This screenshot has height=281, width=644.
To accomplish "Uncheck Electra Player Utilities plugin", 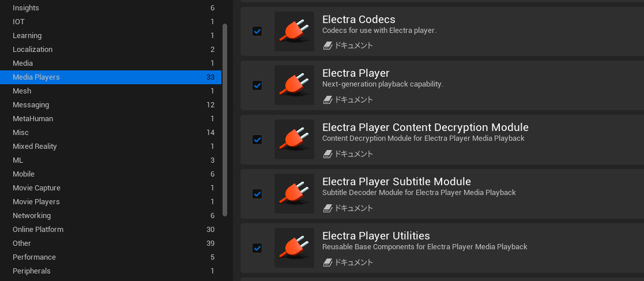I will (257, 248).
